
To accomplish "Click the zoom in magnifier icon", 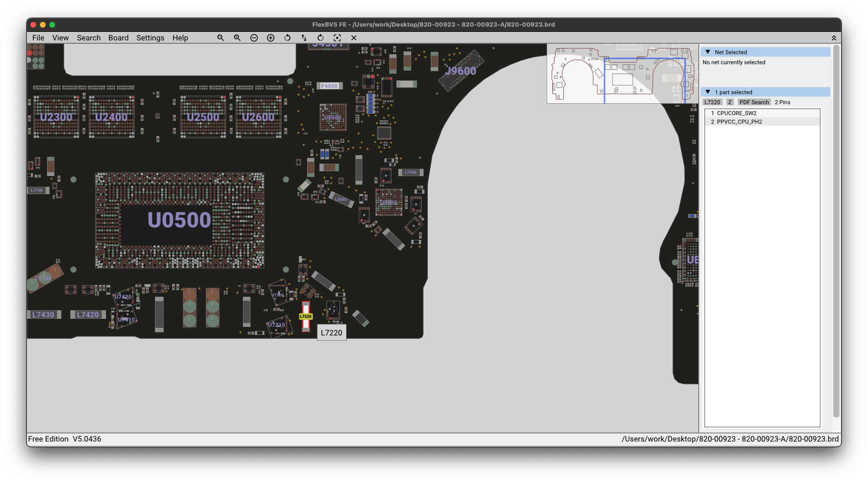I will click(237, 38).
